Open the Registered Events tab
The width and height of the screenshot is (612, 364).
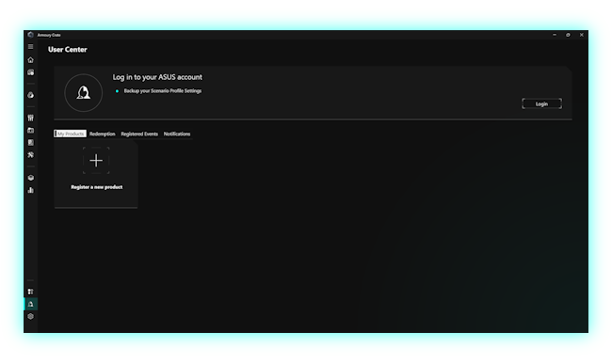[139, 134]
